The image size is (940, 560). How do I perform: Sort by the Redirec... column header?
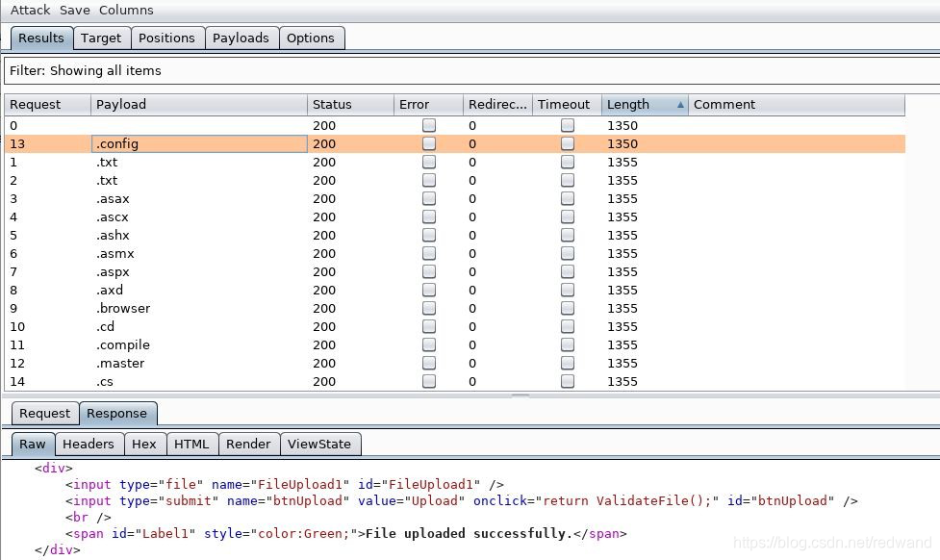pyautogui.click(x=497, y=104)
